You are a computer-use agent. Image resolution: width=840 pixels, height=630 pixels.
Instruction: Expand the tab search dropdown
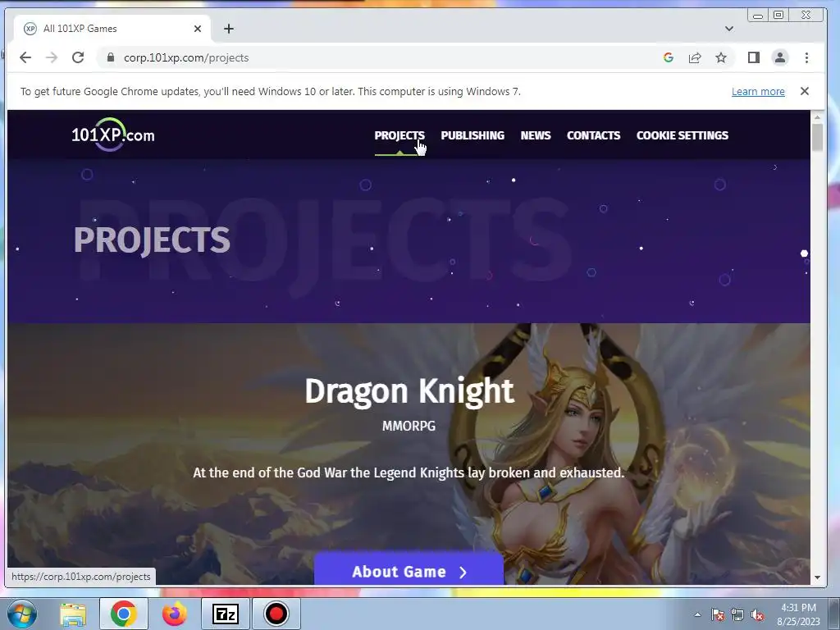click(x=729, y=29)
